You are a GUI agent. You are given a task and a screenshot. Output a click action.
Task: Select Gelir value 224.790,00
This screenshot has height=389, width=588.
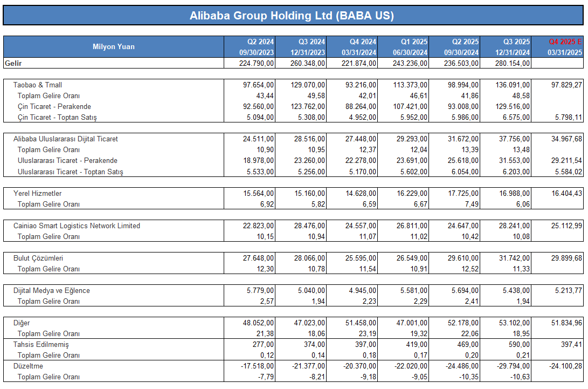pos(257,63)
